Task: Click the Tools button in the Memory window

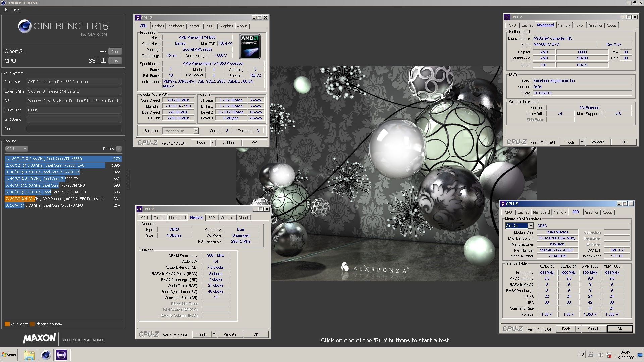Action: click(202, 334)
